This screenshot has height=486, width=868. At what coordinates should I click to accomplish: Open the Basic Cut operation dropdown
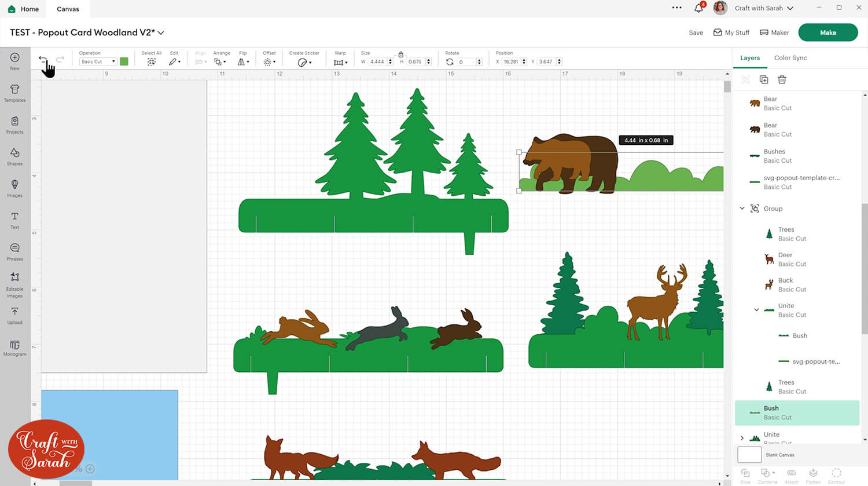click(98, 61)
